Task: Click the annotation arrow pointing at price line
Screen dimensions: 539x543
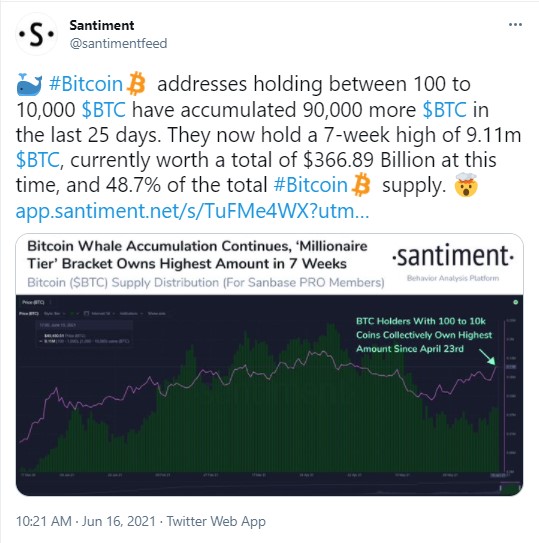Action: [x=487, y=357]
